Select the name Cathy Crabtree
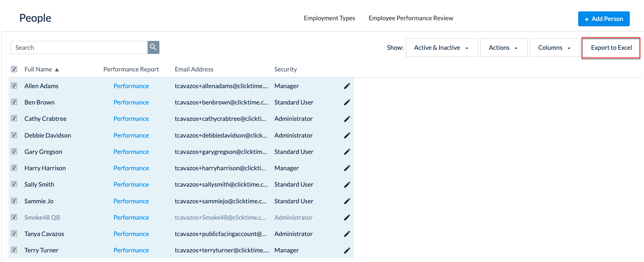The image size is (644, 262). pos(46,119)
